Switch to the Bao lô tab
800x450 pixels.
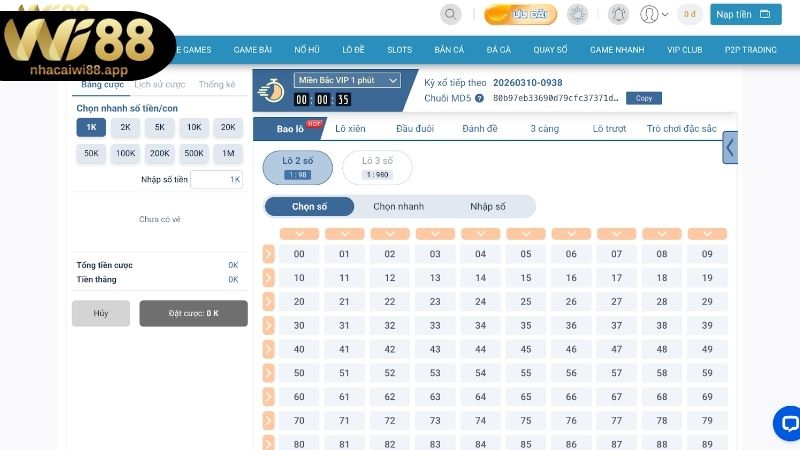pos(290,129)
